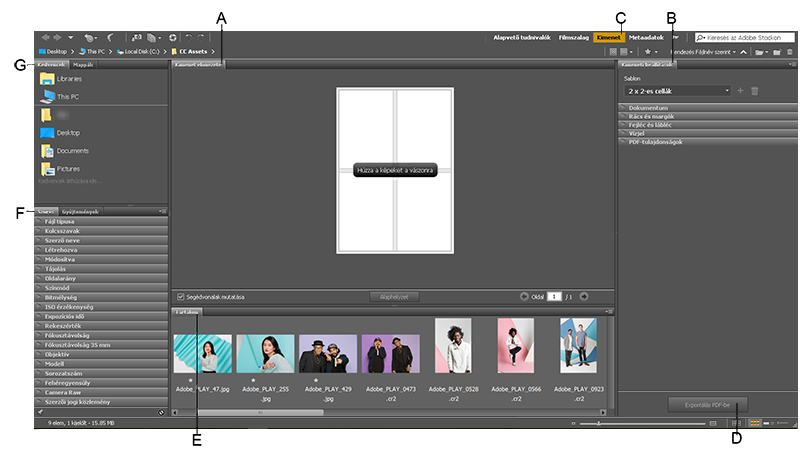Click content panel horizontal scrollbar

(x=260, y=412)
